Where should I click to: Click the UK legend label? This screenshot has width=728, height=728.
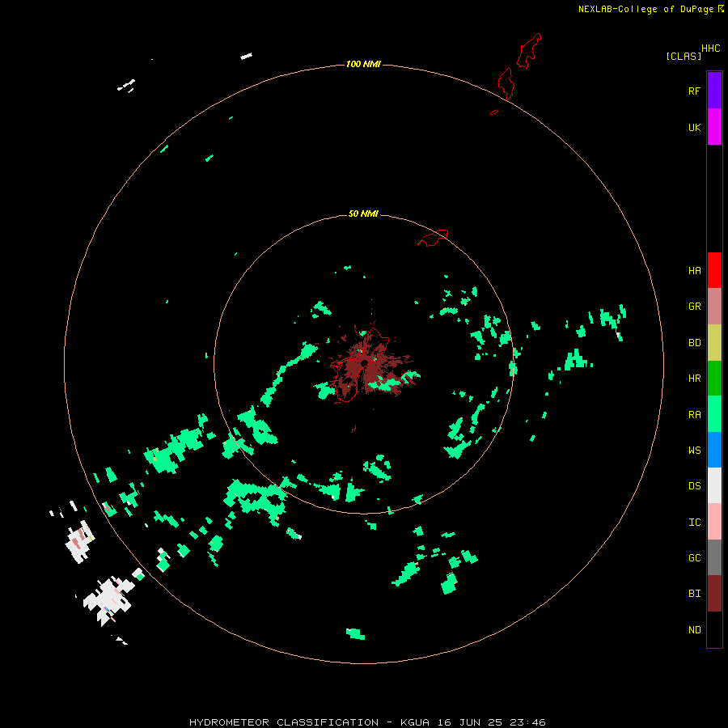click(x=694, y=127)
